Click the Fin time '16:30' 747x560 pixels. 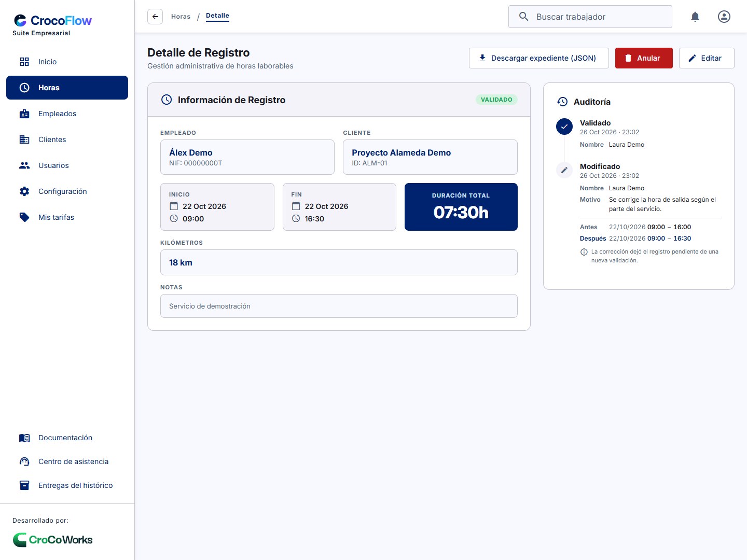[x=314, y=219]
